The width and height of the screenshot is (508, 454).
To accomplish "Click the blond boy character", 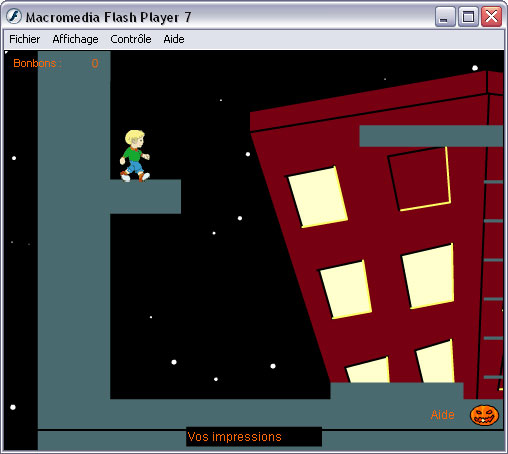I will click(x=135, y=156).
